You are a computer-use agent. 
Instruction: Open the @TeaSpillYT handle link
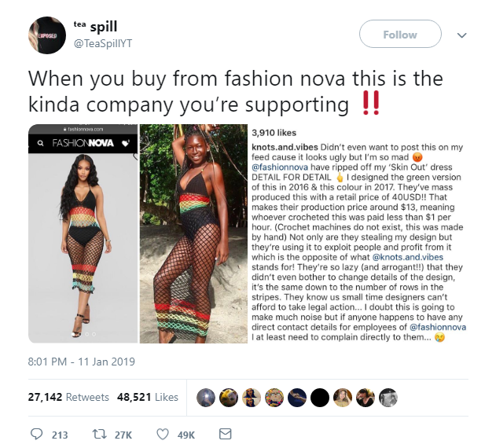(x=103, y=43)
